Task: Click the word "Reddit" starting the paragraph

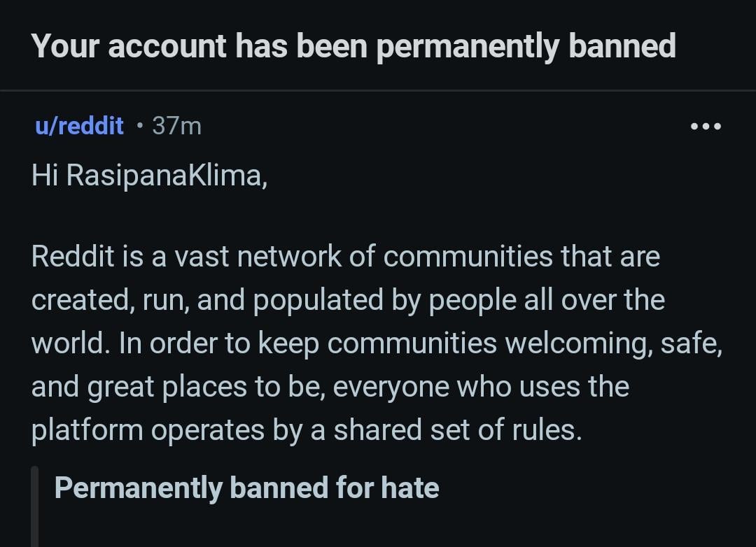Action: (72, 257)
